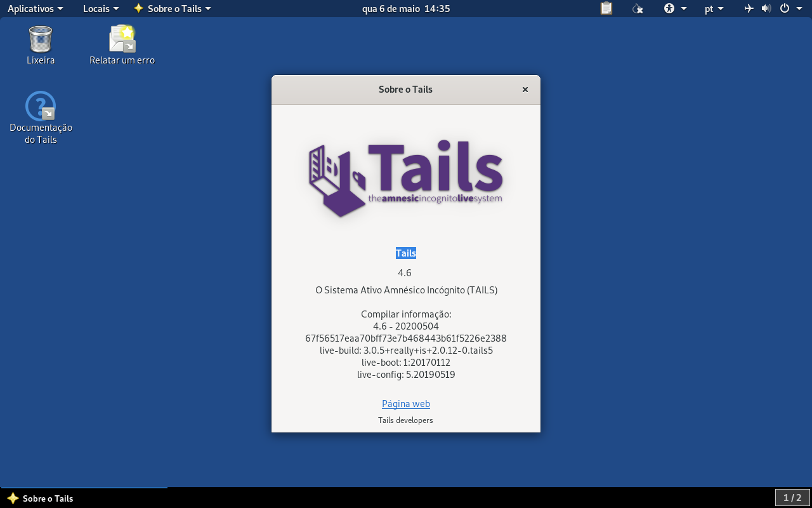Click the airplane mode icon
Viewport: 812px width, 508px height.
(x=749, y=8)
